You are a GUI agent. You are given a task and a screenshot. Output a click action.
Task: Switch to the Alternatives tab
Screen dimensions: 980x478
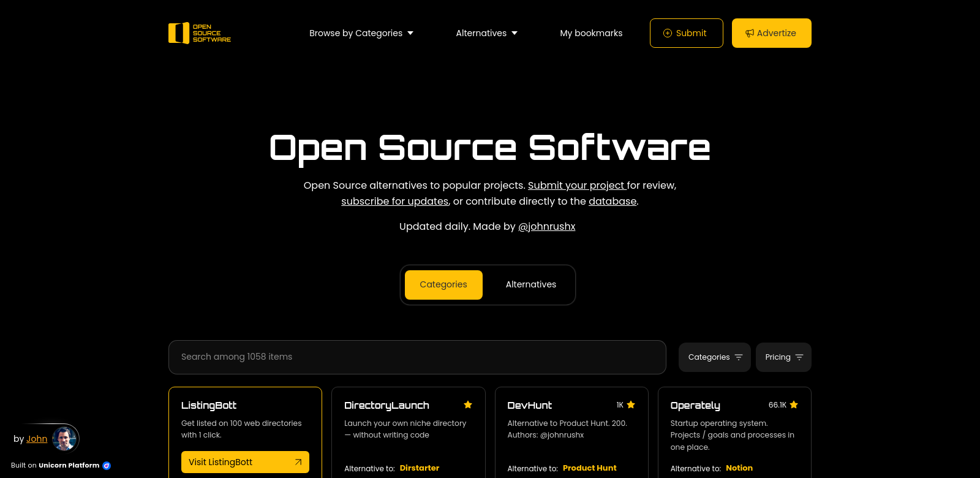coord(531,285)
